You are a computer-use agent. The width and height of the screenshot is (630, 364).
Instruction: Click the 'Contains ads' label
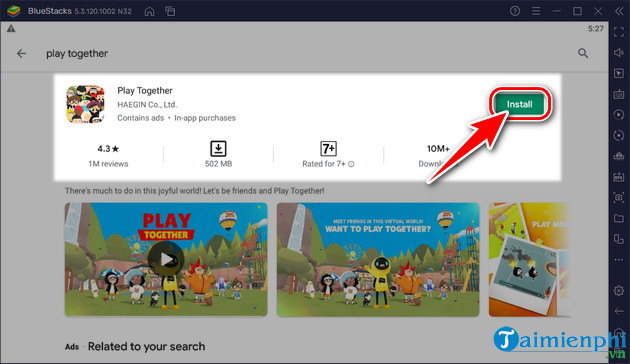(x=141, y=118)
